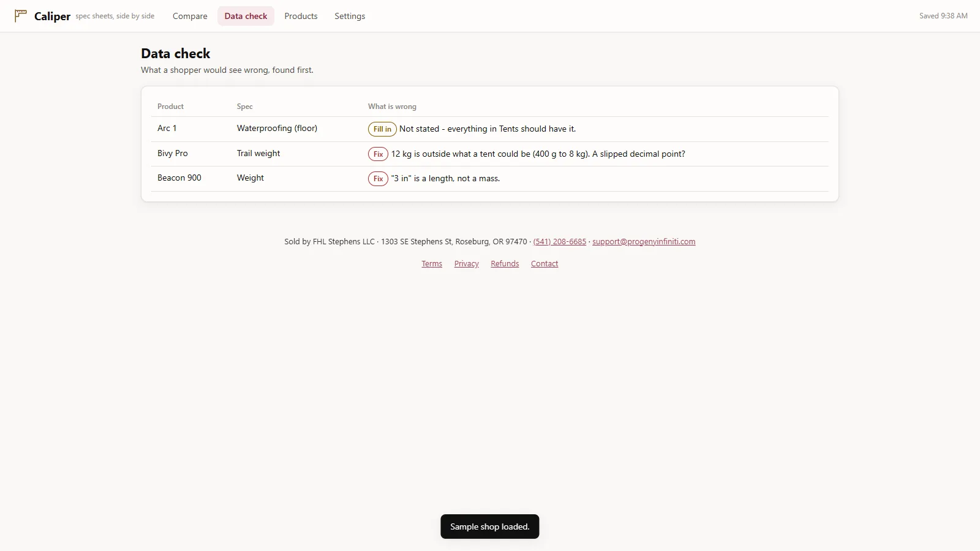
Task: Click the What is wrong column header
Action: click(392, 107)
